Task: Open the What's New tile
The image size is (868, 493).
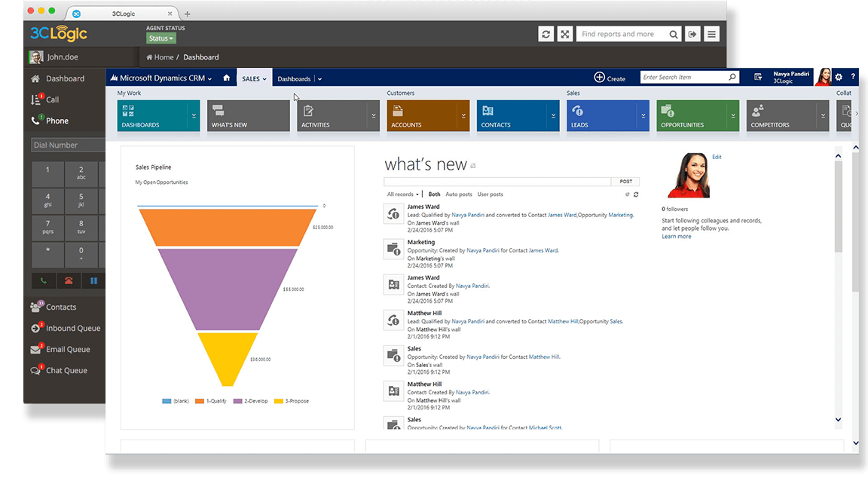Action: tap(249, 115)
